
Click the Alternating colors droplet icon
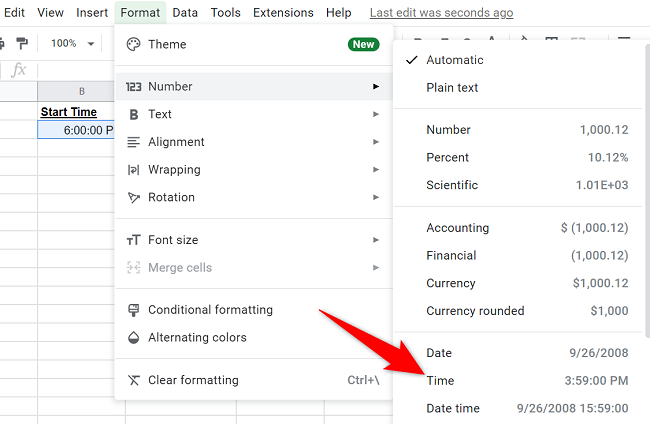133,338
